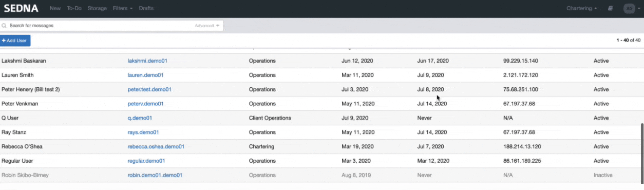Screen dimensions: 644x190
Task: Open Storage in the top bar
Action: 97,9
